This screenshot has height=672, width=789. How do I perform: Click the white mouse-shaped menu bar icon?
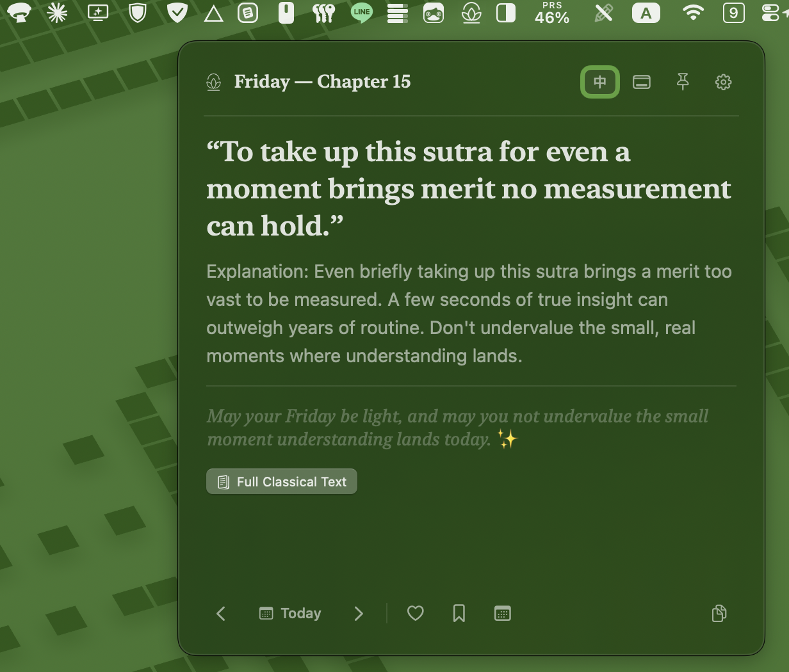coord(286,13)
